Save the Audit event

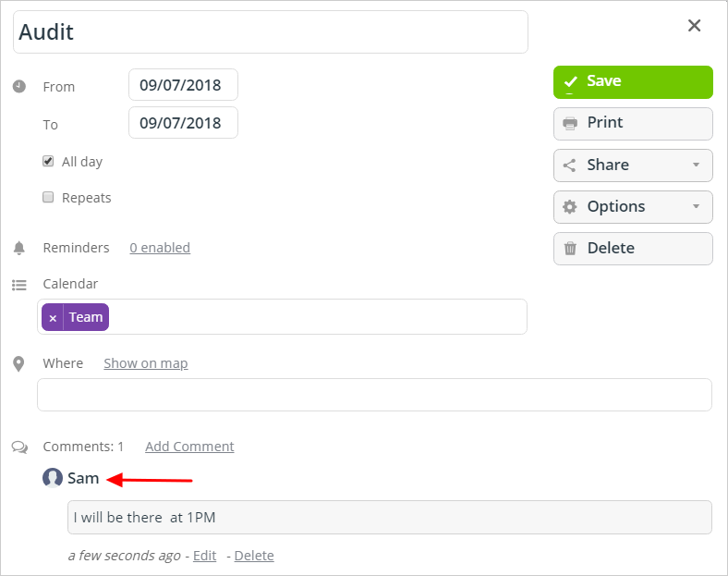coord(633,81)
